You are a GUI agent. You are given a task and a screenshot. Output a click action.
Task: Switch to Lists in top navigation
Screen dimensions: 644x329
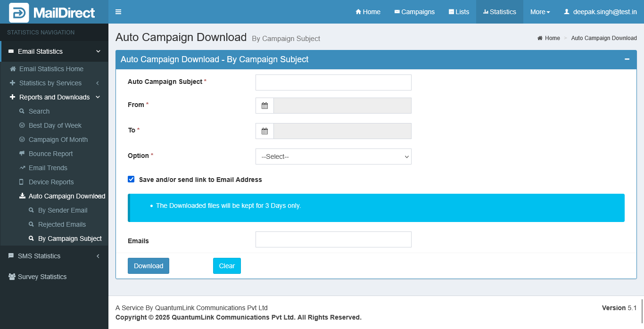click(x=459, y=12)
